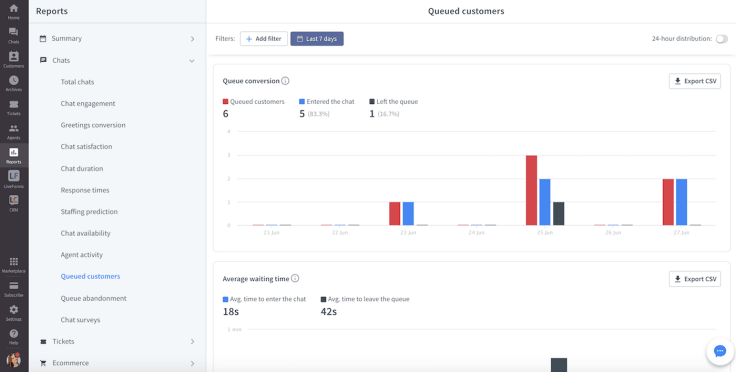Open the Staffing prediction report
The image size is (736, 372).
click(89, 212)
